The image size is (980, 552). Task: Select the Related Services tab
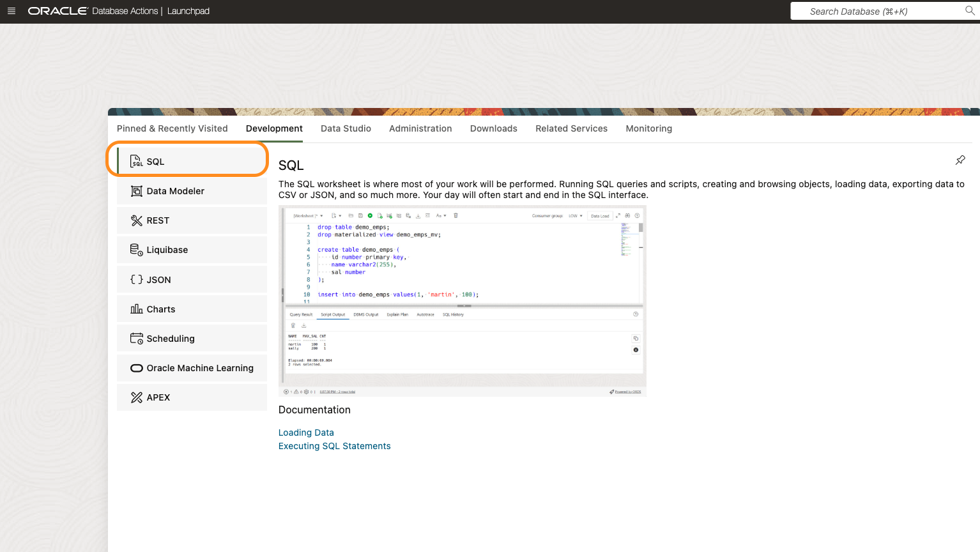[571, 128]
